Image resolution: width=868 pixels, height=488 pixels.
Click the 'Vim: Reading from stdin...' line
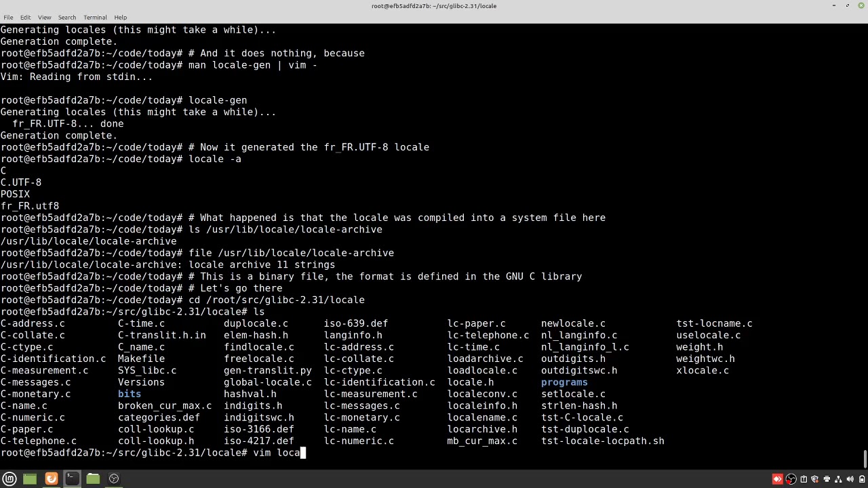pos(77,77)
